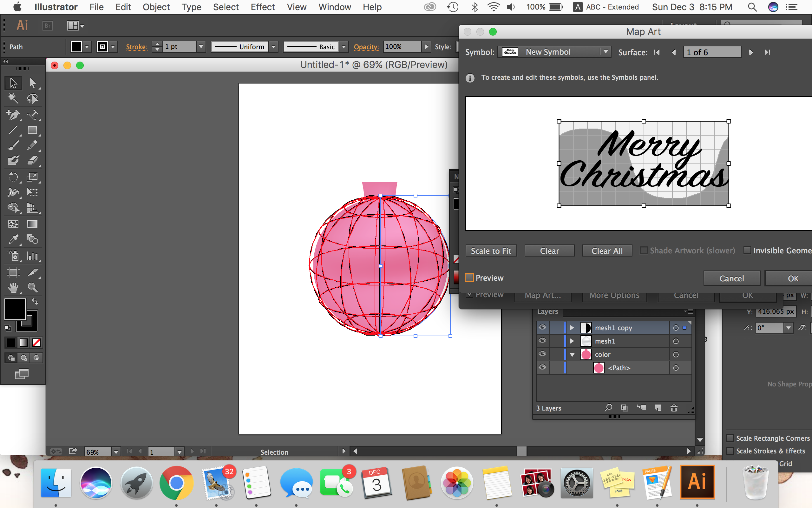Screen dimensions: 812x508
Task: Click the Stroke panel link
Action: [137, 47]
